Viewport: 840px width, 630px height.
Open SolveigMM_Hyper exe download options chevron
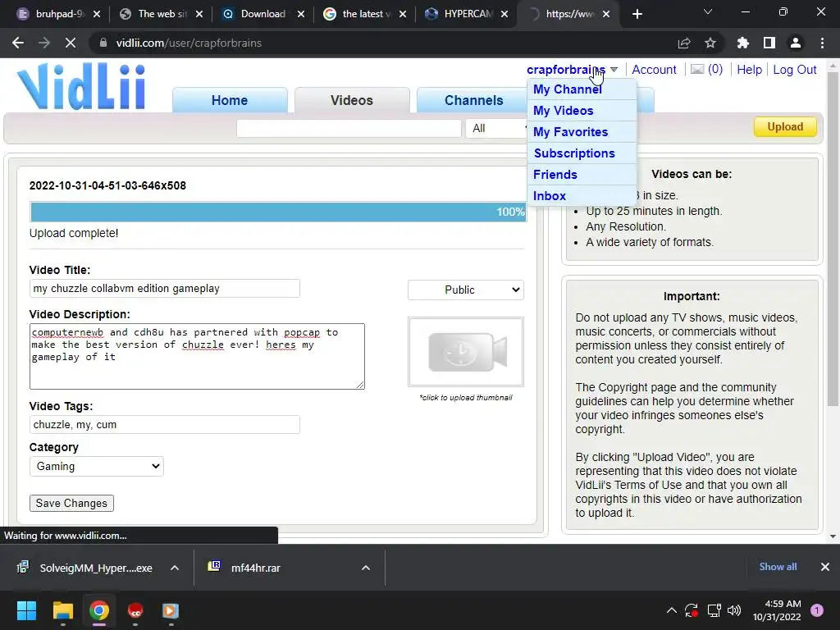tap(175, 568)
